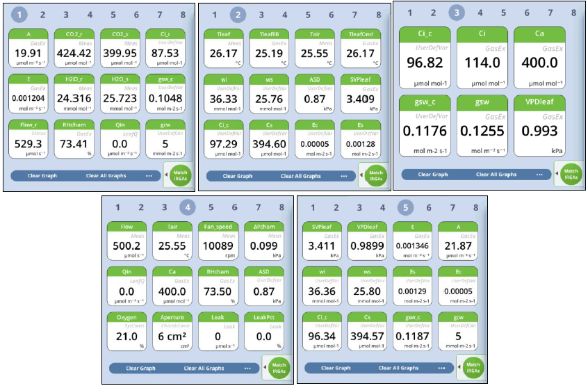Switch to tab 6 in the tab-5-active panel
588x386 pixels.
point(429,207)
